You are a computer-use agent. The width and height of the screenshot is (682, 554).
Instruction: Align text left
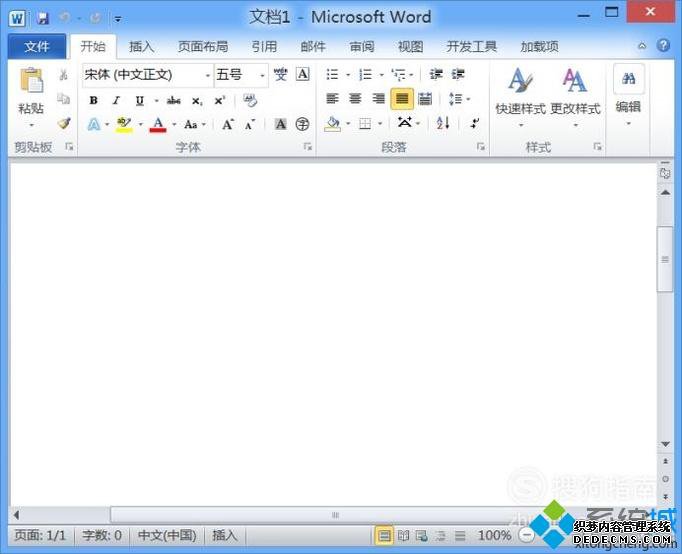click(332, 99)
